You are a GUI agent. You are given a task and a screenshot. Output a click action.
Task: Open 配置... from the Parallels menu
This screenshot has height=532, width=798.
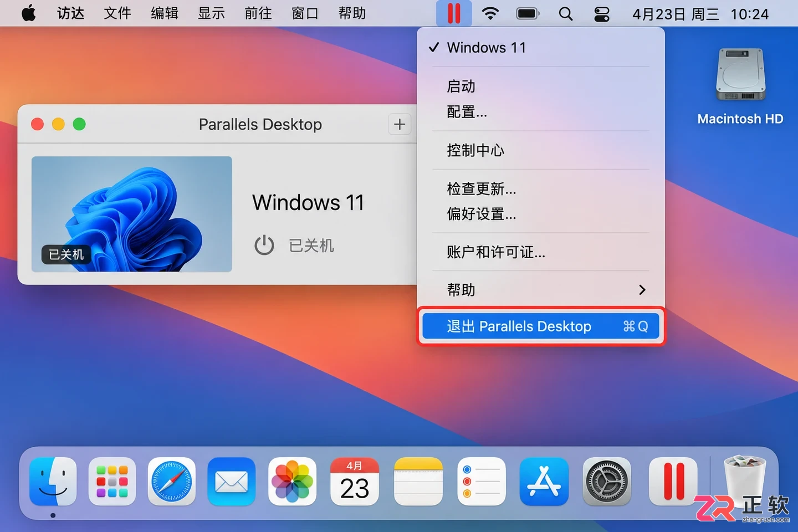[541, 112]
